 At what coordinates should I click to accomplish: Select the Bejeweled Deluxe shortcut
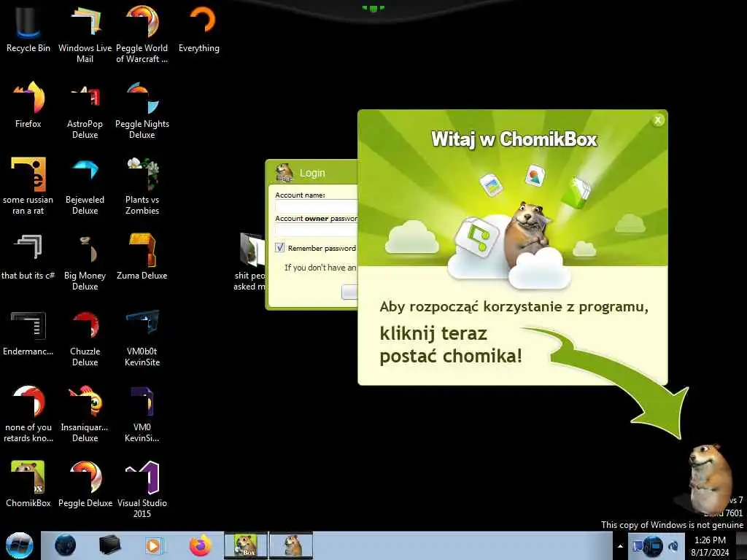pos(85,186)
